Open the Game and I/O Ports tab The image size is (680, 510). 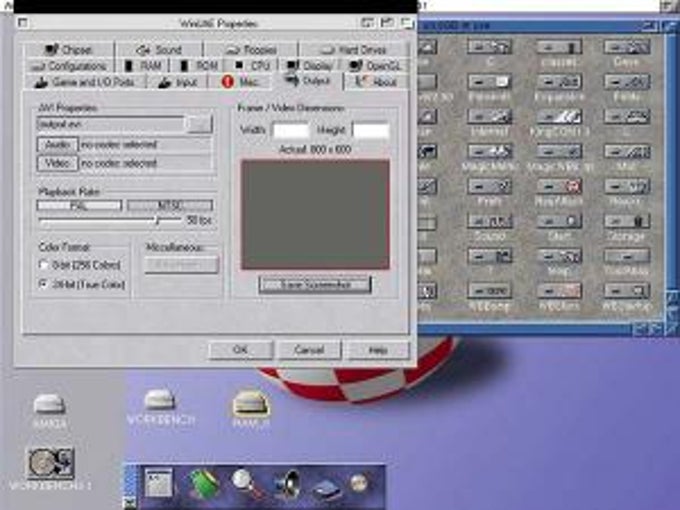[85, 82]
